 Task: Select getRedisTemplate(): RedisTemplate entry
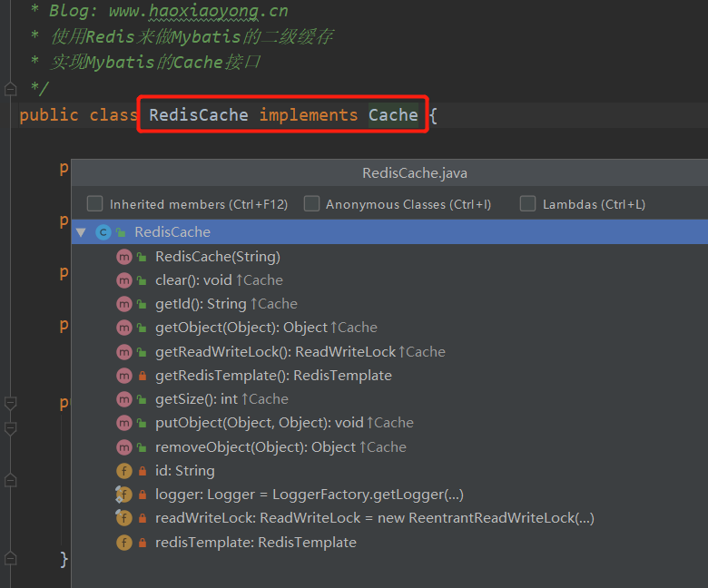[273, 376]
